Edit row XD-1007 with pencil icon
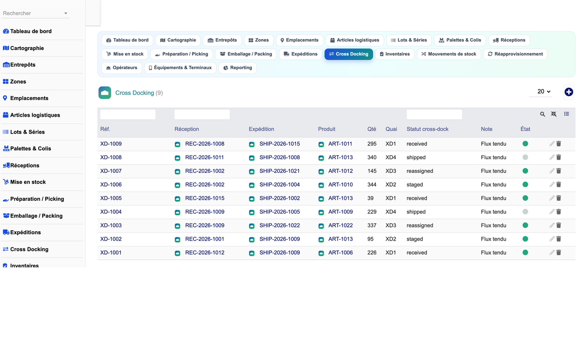This screenshot has height=364, width=588. tap(552, 171)
